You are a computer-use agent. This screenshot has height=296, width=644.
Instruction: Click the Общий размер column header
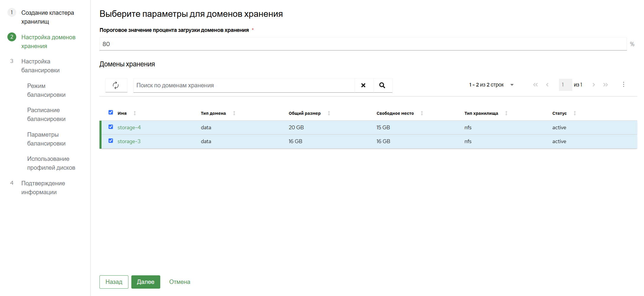[305, 113]
